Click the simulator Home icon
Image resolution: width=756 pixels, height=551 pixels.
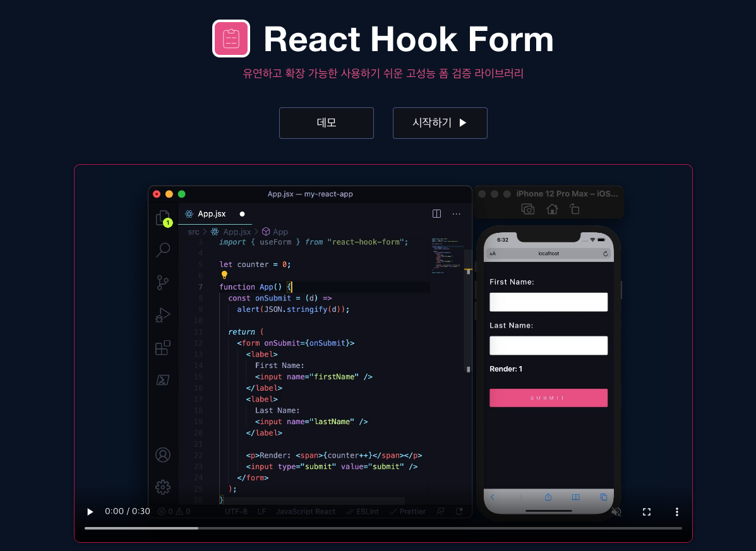(x=552, y=209)
